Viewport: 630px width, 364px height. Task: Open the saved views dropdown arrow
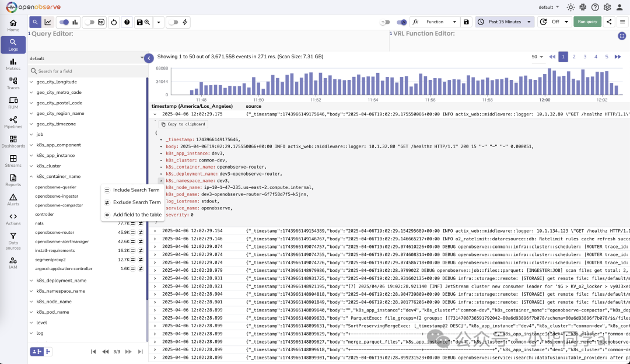[159, 22]
